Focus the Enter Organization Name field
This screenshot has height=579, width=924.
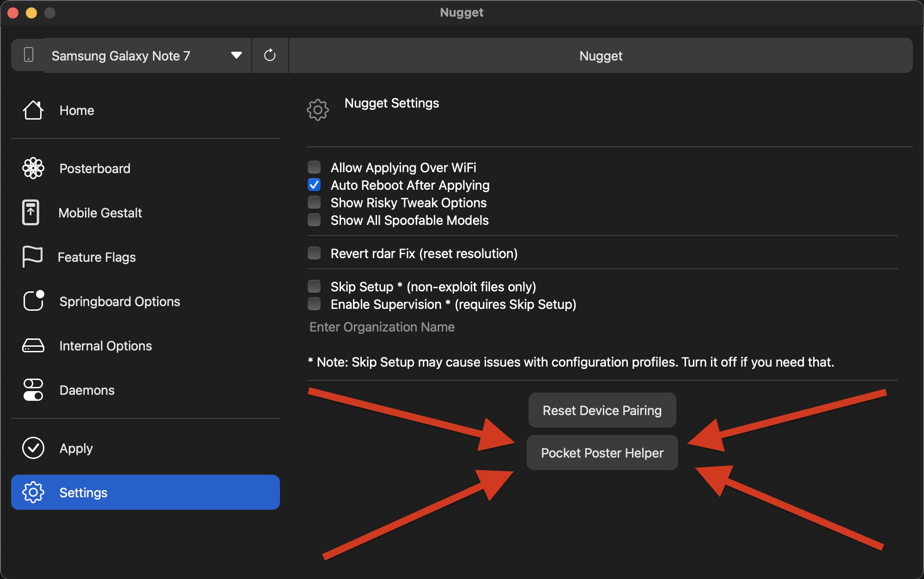(602, 327)
